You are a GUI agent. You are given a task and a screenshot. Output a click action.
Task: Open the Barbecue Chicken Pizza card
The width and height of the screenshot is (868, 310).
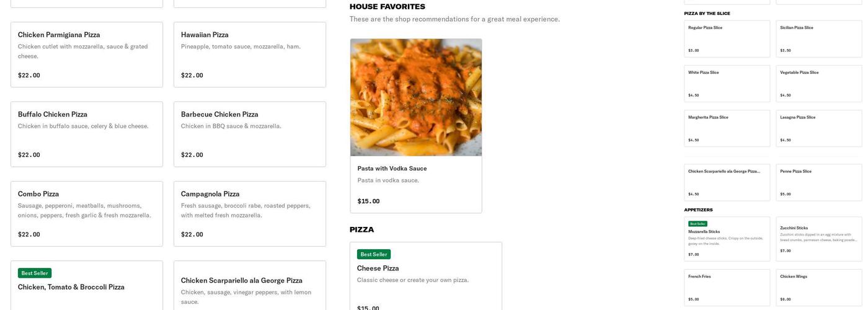coord(249,134)
